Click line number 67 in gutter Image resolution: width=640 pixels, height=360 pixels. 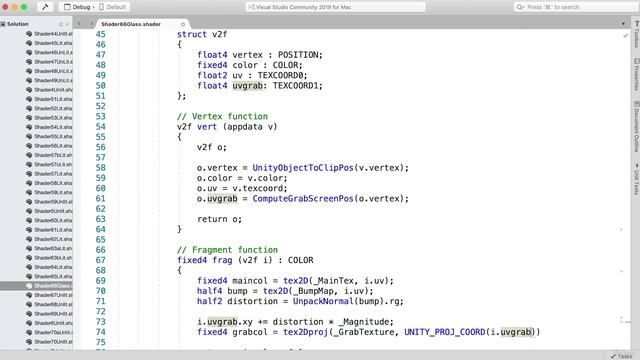tap(100, 260)
